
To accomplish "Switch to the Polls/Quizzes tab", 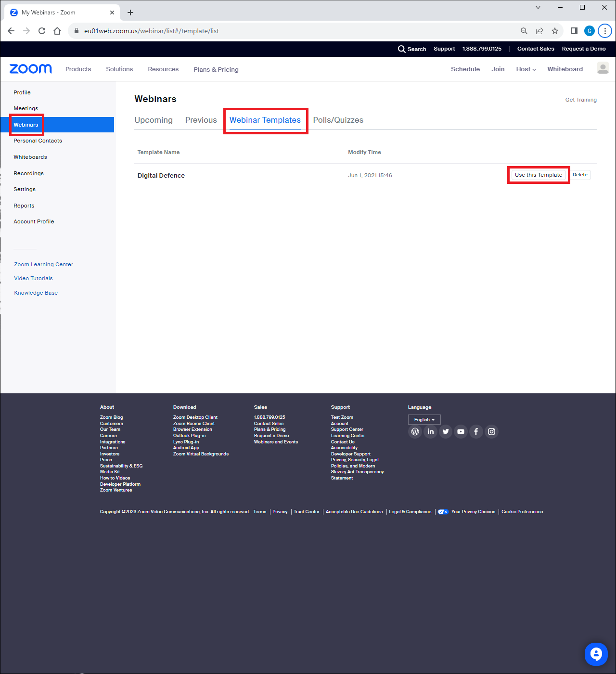I will click(x=338, y=120).
